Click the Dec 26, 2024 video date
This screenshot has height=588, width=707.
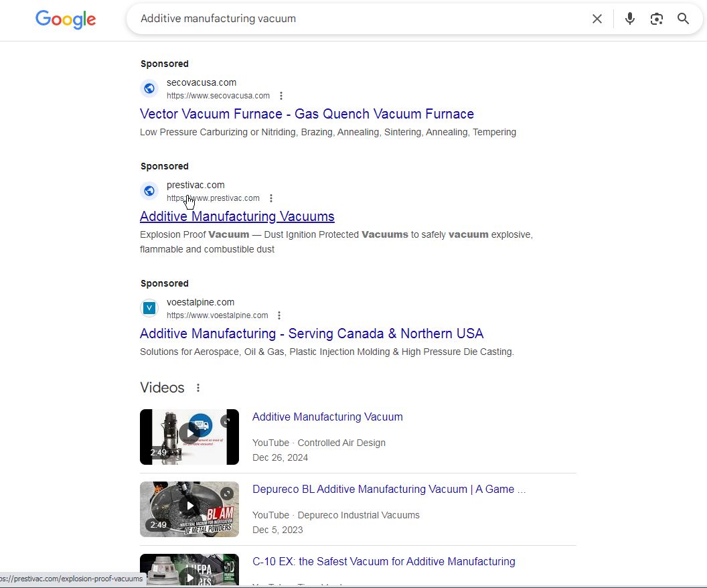[280, 457]
